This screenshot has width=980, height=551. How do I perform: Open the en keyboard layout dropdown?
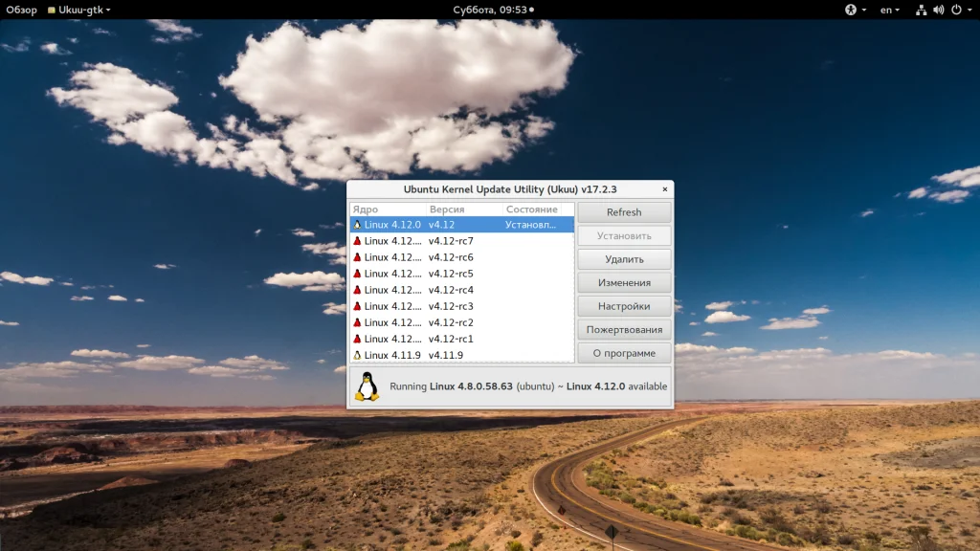tap(890, 10)
